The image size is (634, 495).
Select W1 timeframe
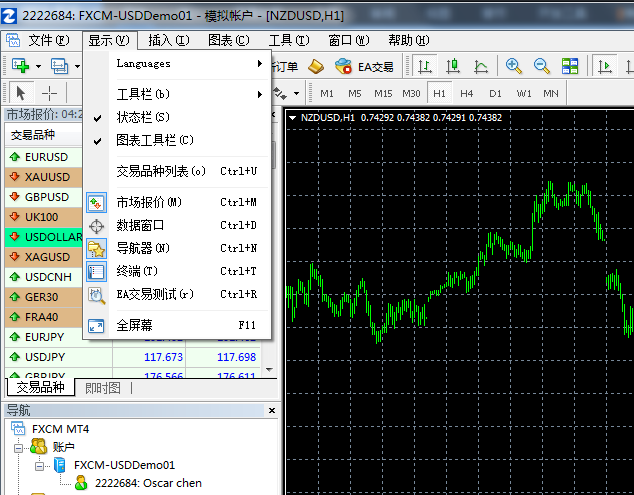pyautogui.click(x=524, y=93)
